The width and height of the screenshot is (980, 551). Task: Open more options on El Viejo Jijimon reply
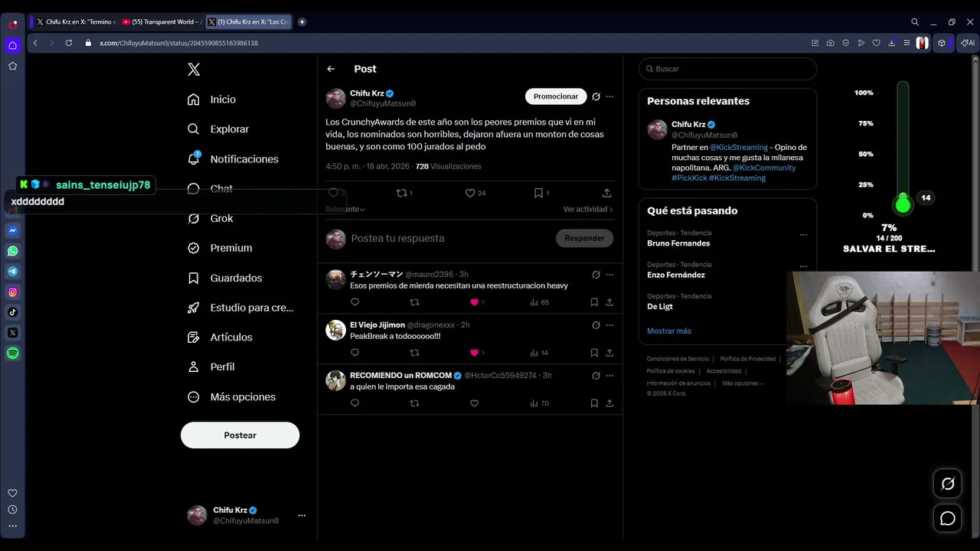tap(609, 324)
